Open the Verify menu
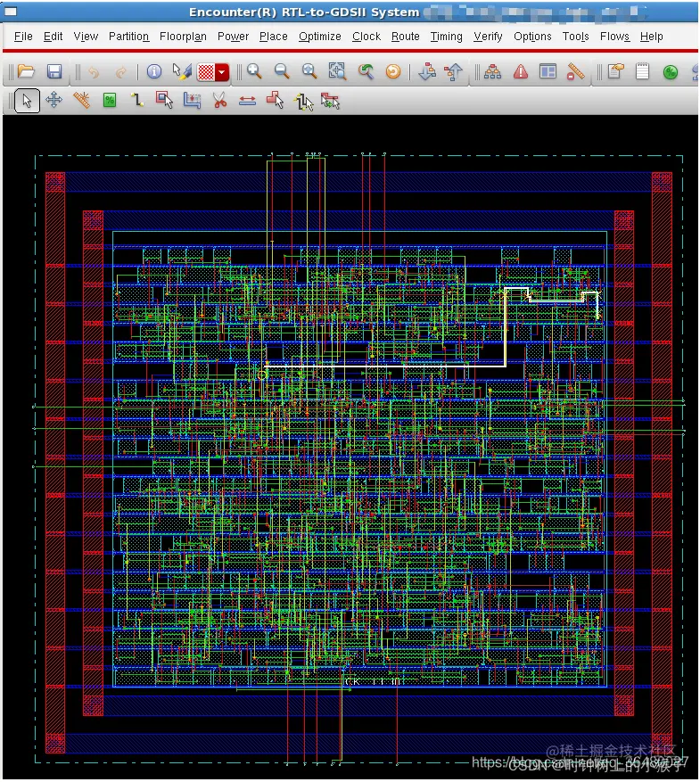Viewport: 700px width, 782px height. 488,37
